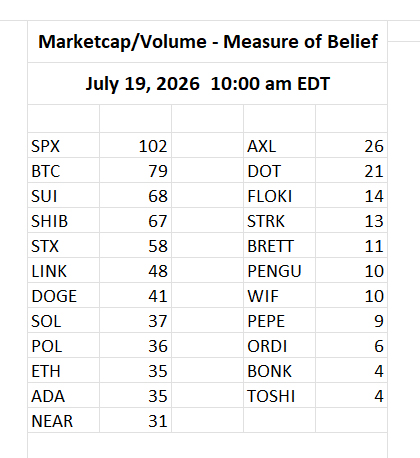Select the NEAR ticker cell
The width and height of the screenshot is (420, 458).
pos(63,420)
